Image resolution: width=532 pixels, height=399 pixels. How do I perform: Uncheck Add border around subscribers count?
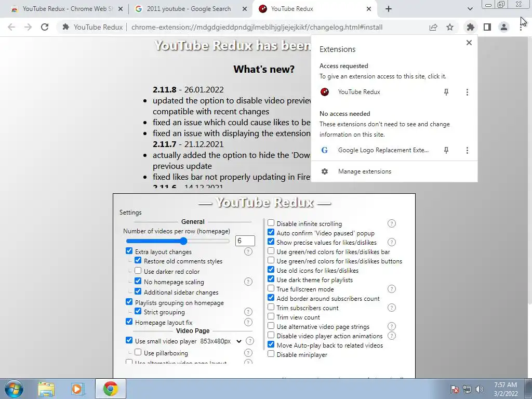click(271, 298)
